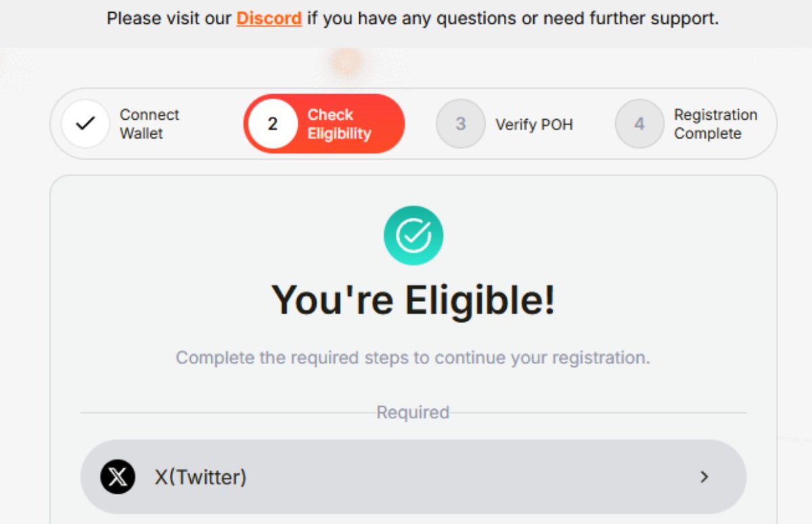Select the Registration Complete step label
The image size is (812, 524).
(715, 124)
